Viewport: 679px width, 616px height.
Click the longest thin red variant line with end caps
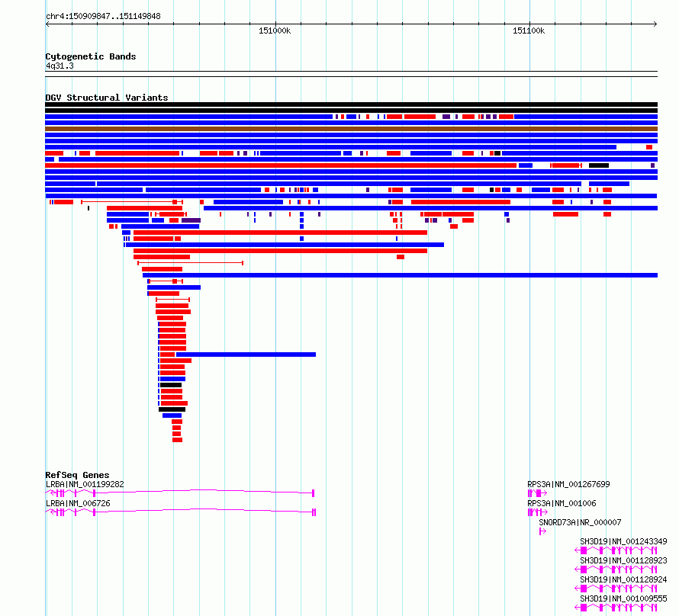(190, 263)
